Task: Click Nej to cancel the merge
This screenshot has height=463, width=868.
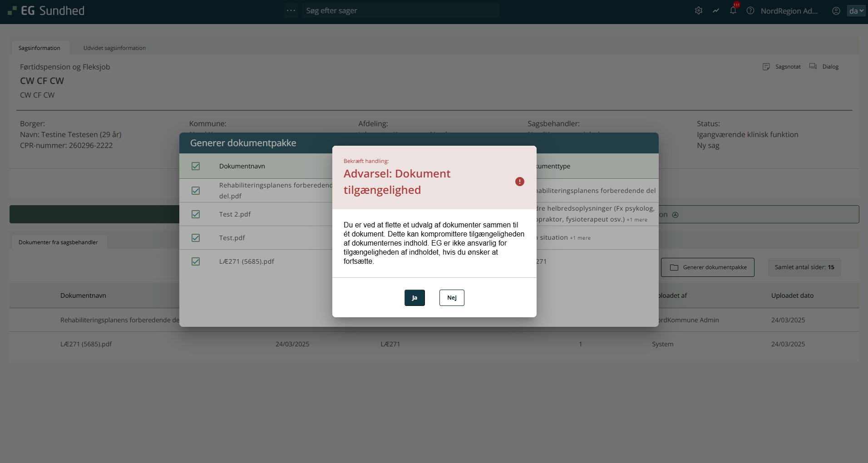Action: pos(452,298)
